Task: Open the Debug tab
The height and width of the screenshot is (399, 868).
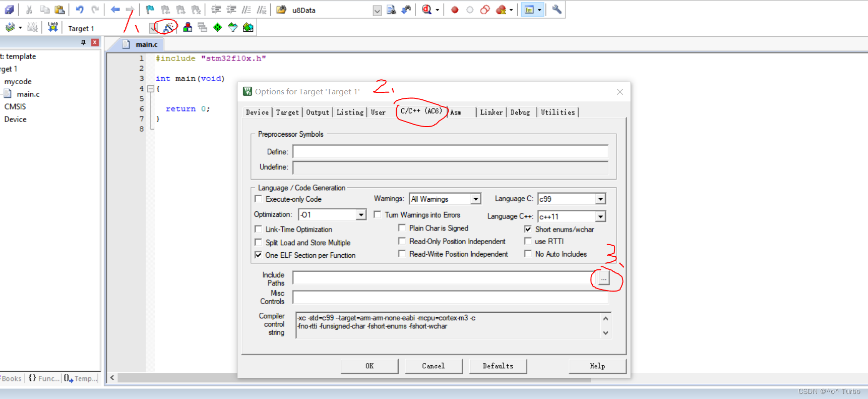Action: point(520,112)
